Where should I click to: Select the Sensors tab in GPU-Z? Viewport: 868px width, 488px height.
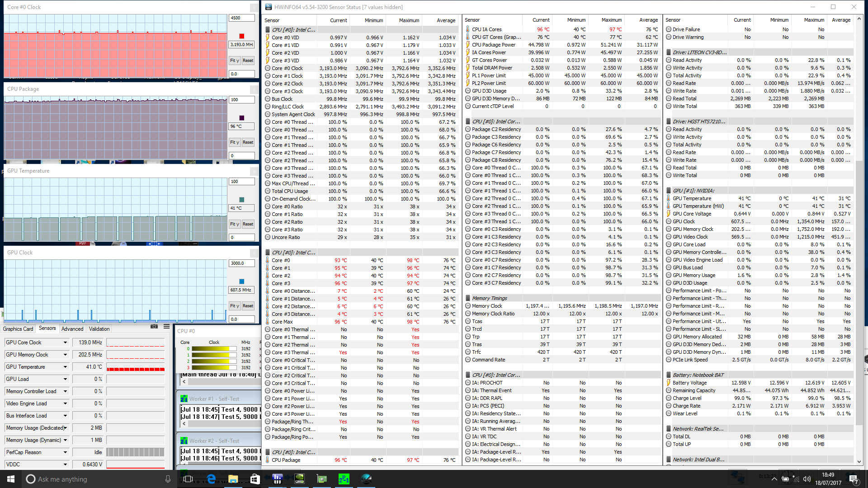[x=47, y=328]
